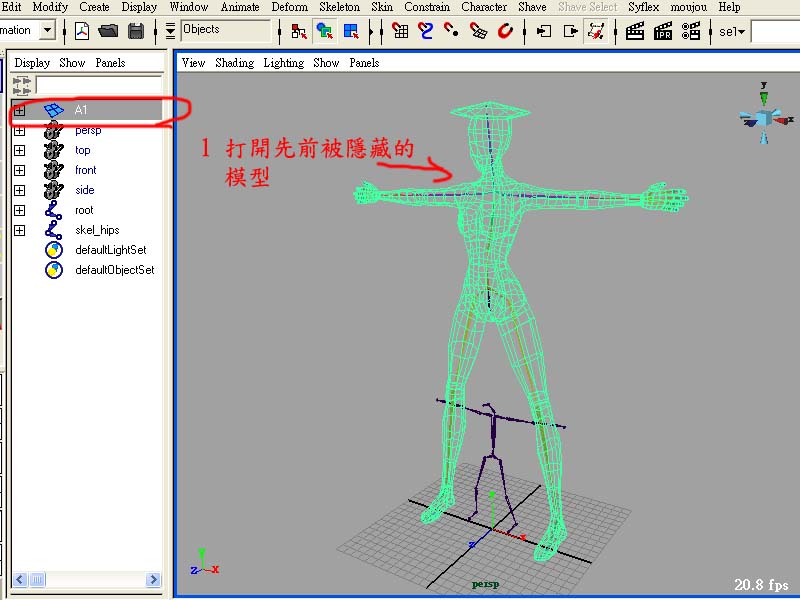Click the A1 mesh icon in outliner
The width and height of the screenshot is (800, 600).
(54, 110)
